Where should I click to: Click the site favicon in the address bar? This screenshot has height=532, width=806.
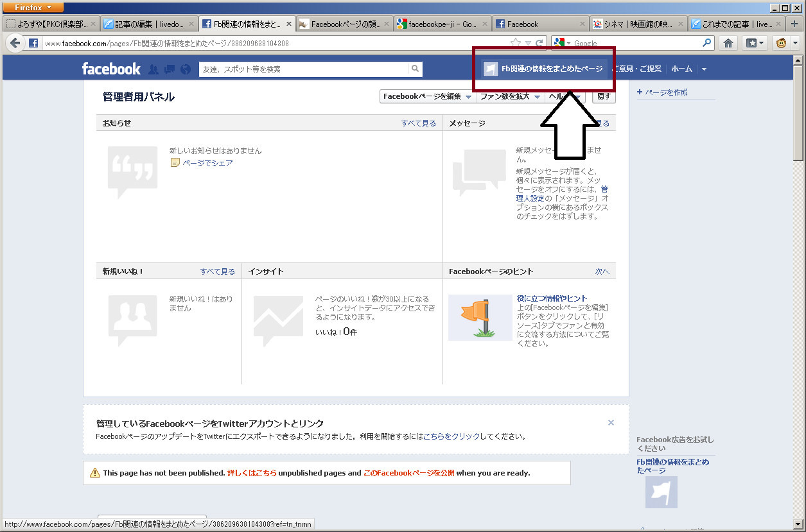[33, 43]
